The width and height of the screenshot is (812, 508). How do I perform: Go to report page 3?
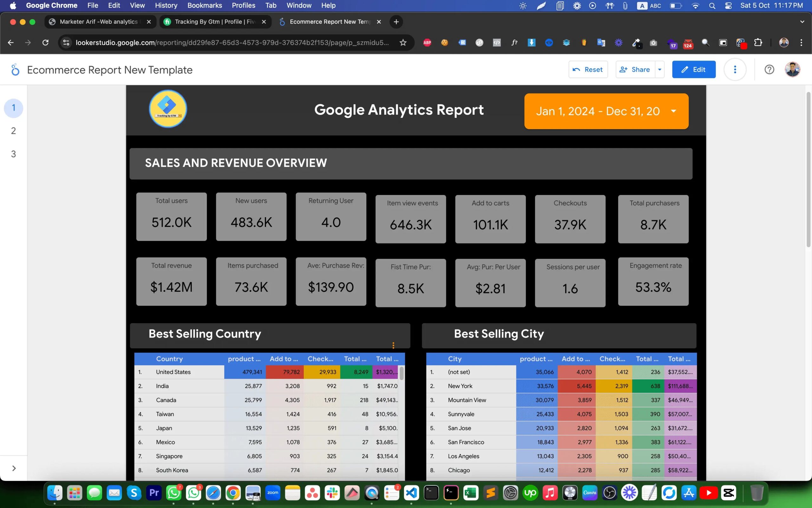click(13, 154)
